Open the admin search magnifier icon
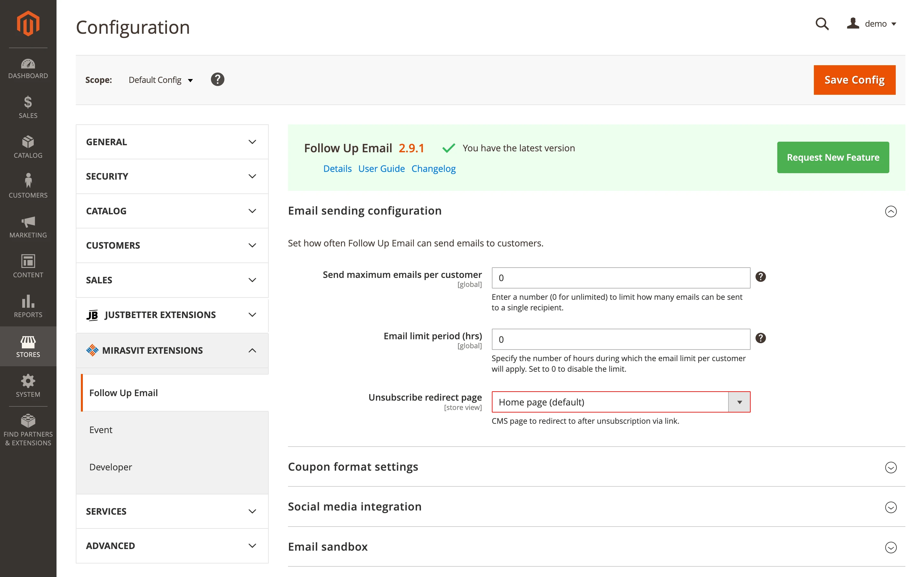Screen dimensions: 924x577 822,24
